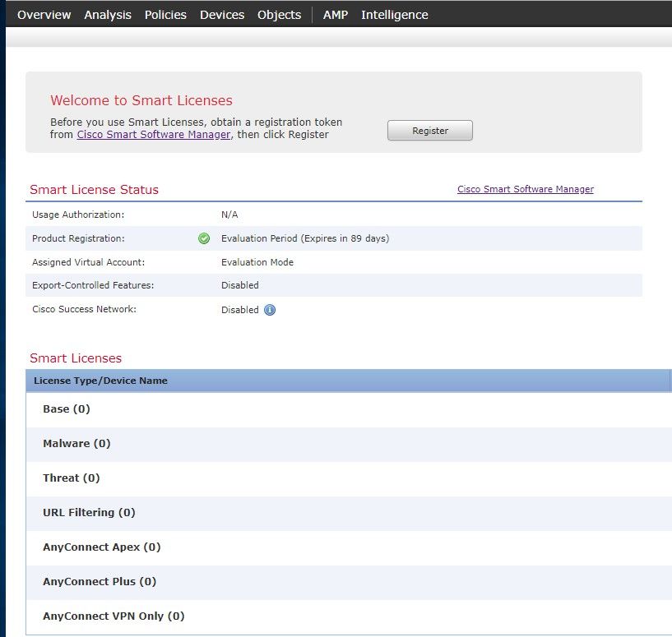
Task: Click the Welcome to Smart Licenses heading
Action: (141, 100)
